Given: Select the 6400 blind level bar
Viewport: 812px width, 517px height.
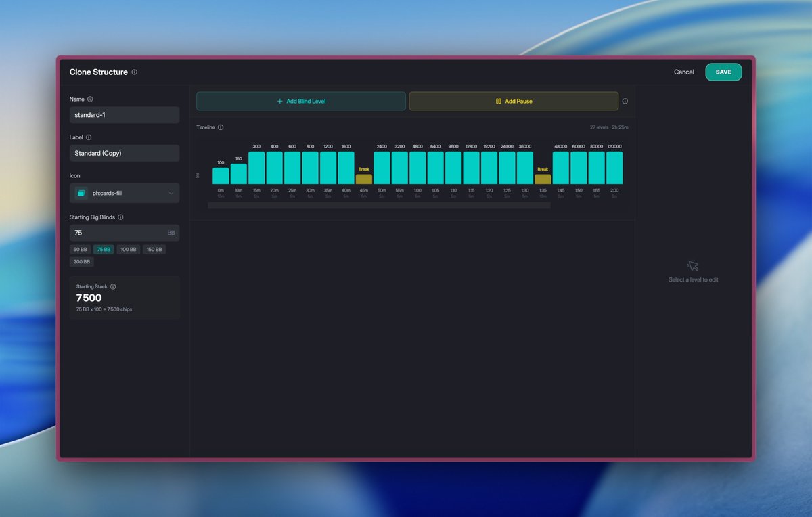Looking at the screenshot, I should 436,168.
